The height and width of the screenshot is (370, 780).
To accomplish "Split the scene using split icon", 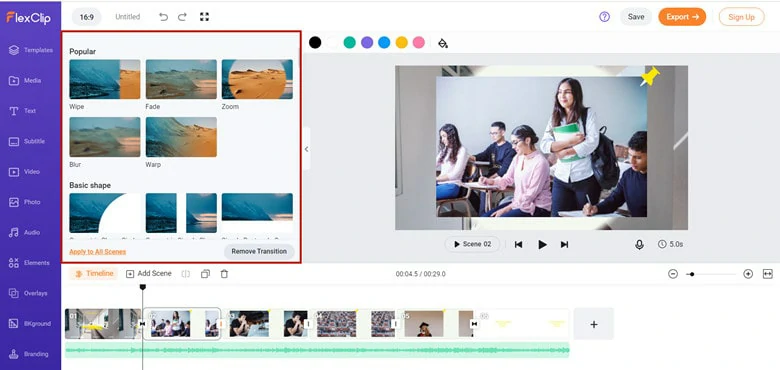I will pos(186,274).
